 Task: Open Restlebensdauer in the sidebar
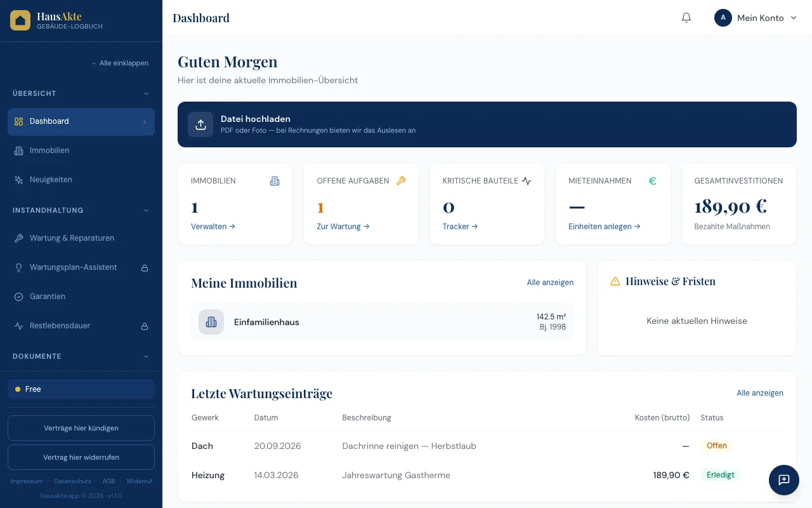[x=81, y=326]
